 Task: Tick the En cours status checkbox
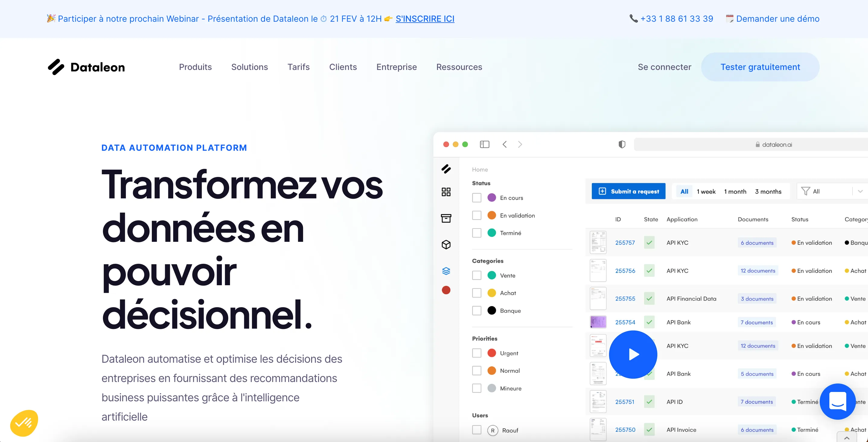(x=477, y=197)
